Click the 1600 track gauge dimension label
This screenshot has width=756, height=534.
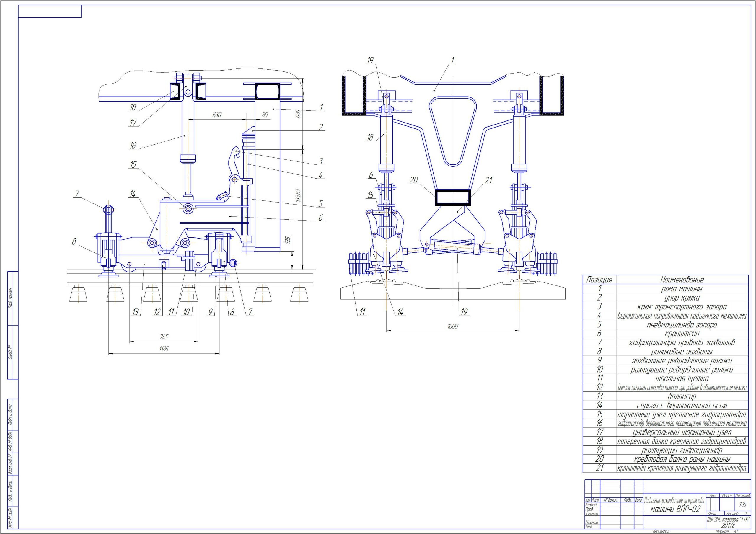click(453, 326)
